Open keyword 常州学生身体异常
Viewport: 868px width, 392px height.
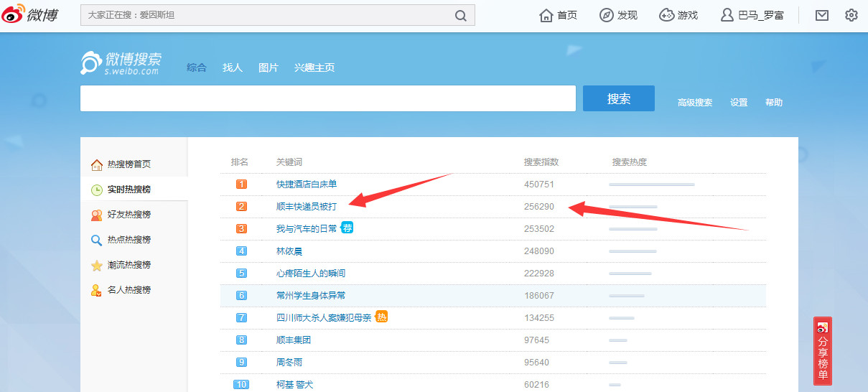(x=311, y=296)
